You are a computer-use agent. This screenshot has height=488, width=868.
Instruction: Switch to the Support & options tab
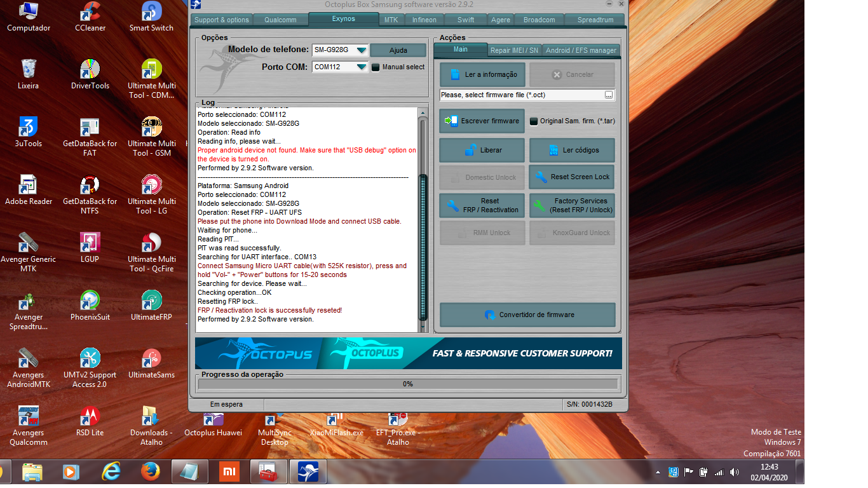coord(222,20)
